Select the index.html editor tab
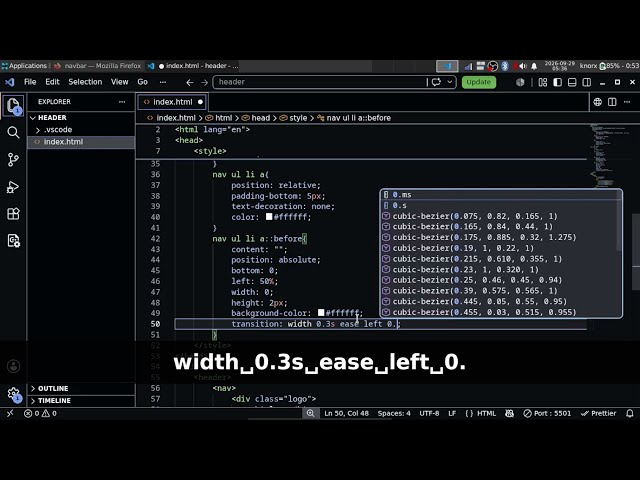This screenshot has width=640, height=480. tap(172, 102)
